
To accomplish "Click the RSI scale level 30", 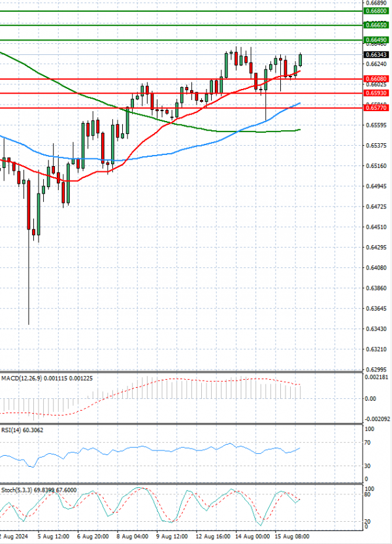I will coord(368,466).
